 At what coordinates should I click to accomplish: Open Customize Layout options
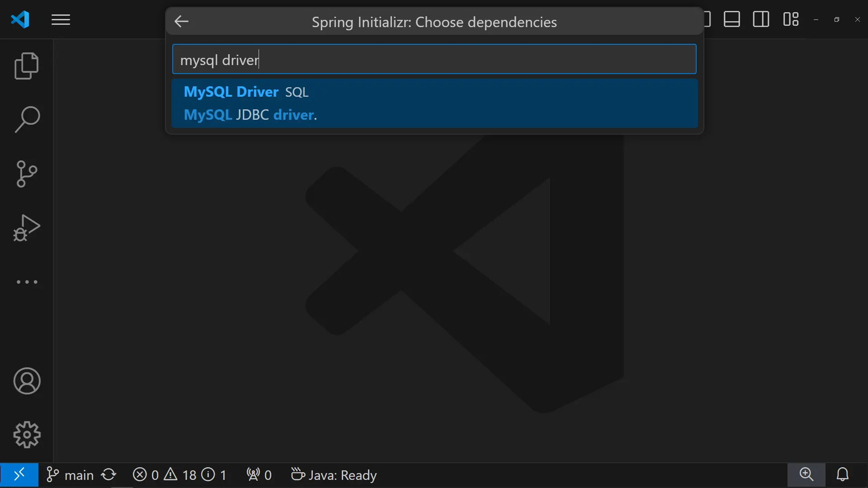point(791,19)
